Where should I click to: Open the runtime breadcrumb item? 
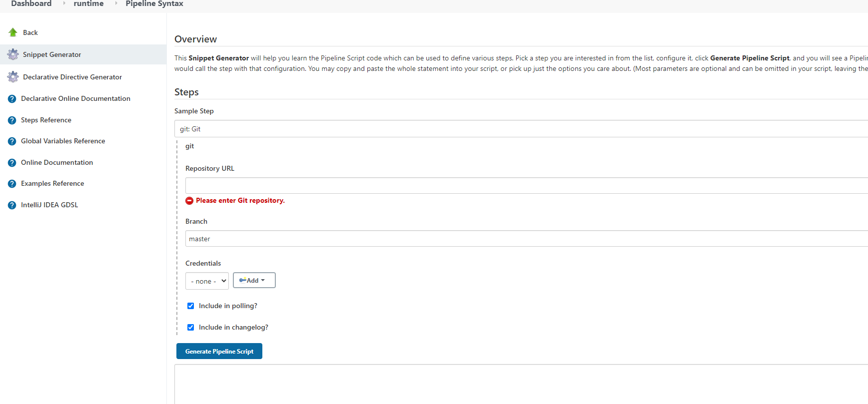pos(88,4)
